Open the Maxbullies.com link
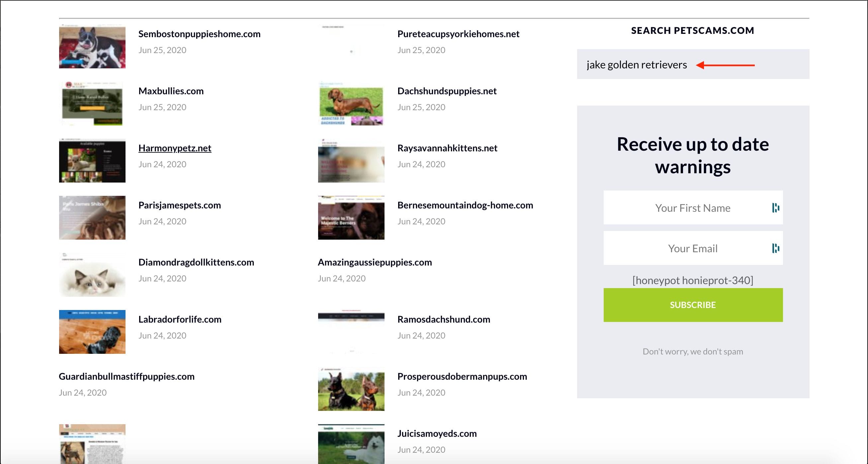Image resolution: width=868 pixels, height=464 pixels. pyautogui.click(x=171, y=91)
